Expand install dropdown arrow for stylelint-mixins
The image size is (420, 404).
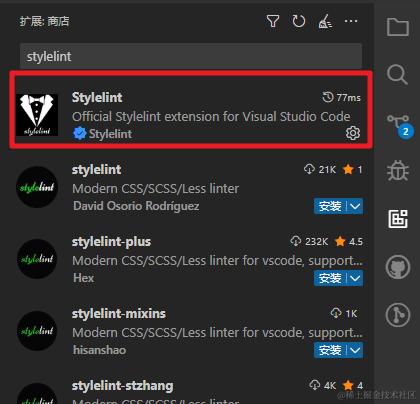pyautogui.click(x=355, y=350)
